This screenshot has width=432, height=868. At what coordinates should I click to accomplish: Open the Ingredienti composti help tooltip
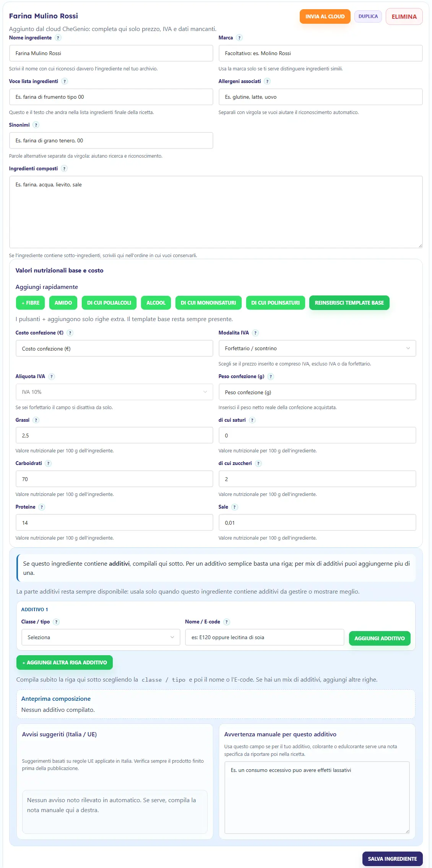[x=64, y=169]
